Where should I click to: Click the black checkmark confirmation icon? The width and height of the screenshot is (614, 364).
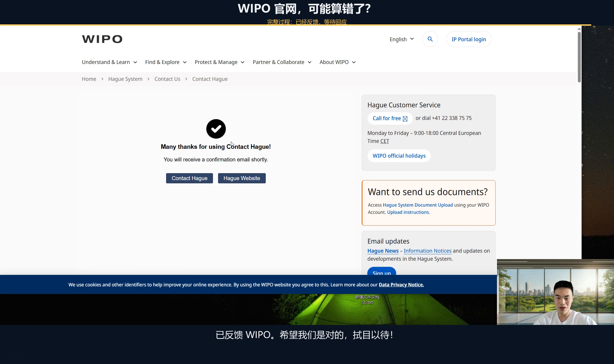pos(216,129)
